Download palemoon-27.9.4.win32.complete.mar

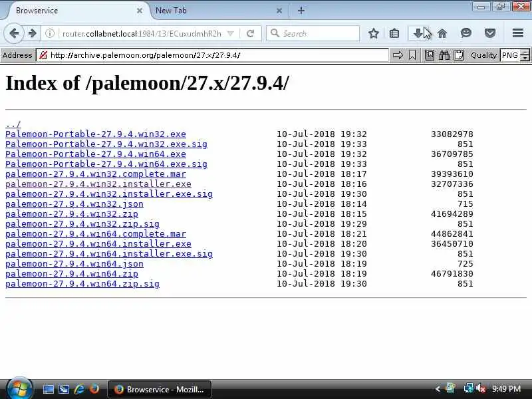[x=96, y=174]
